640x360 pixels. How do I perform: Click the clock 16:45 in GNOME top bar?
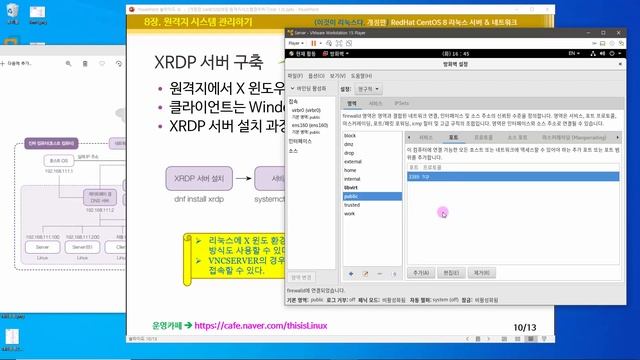(x=456, y=53)
